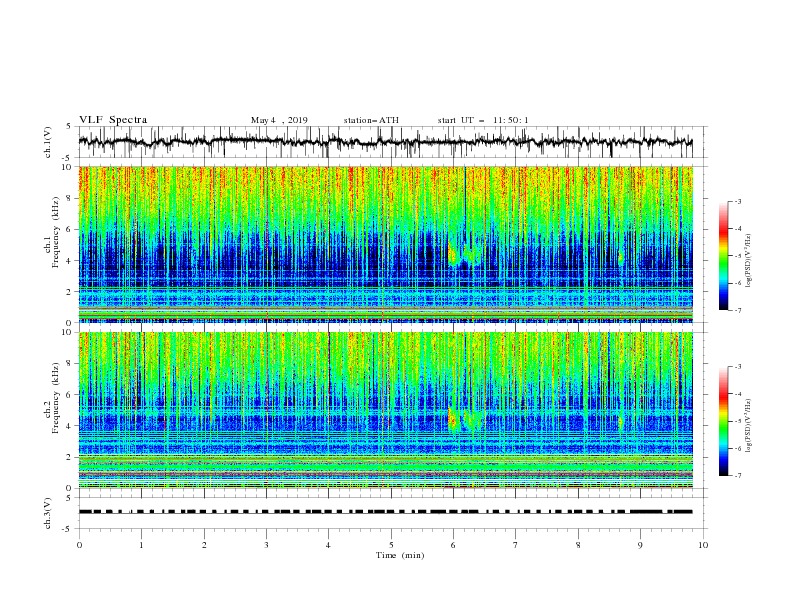Click the ch.2 frequency axis tick "6"
Viewport: 792px width, 612px height.
(x=70, y=394)
